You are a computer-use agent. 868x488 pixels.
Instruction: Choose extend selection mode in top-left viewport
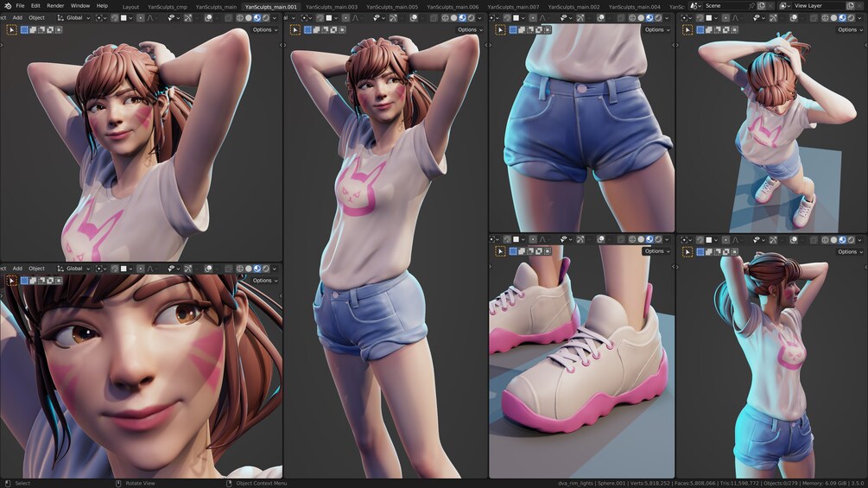pyautogui.click(x=33, y=30)
